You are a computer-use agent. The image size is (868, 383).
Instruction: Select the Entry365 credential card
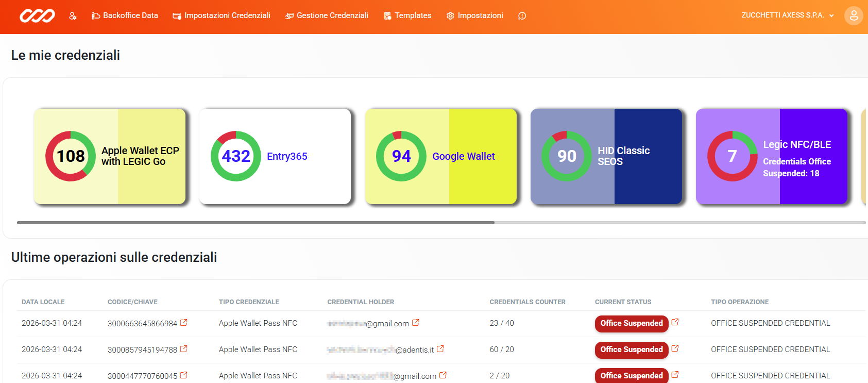275,156
